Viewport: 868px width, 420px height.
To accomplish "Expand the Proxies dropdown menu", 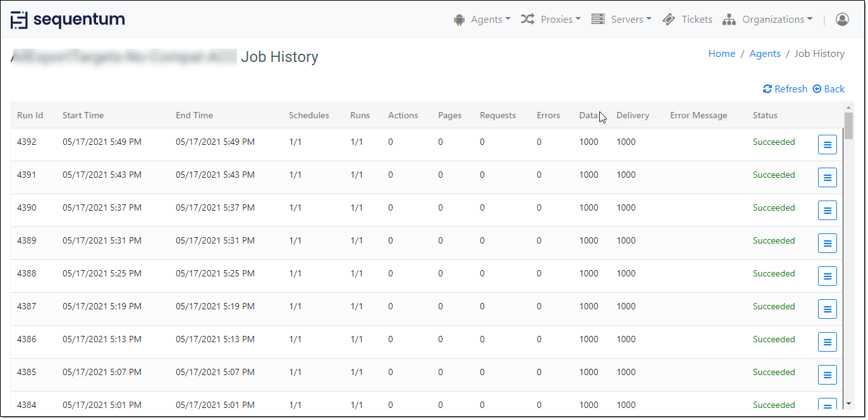I will [551, 20].
